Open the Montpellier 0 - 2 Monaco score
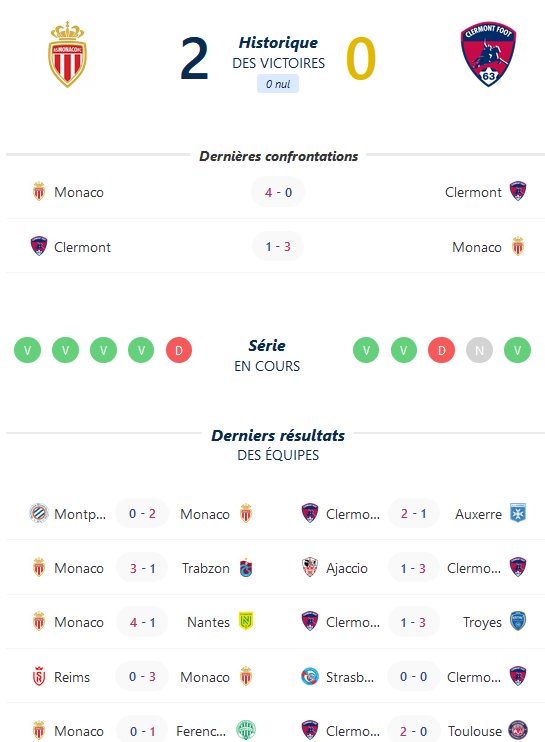 click(142, 513)
